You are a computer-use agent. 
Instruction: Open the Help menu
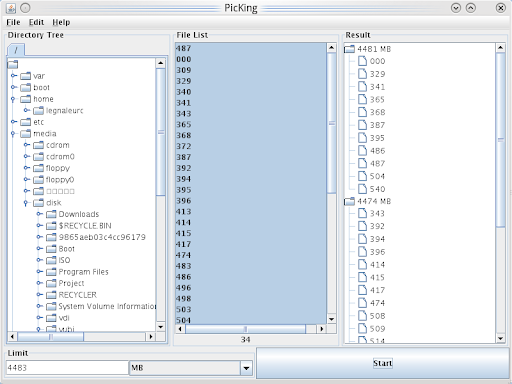click(61, 22)
